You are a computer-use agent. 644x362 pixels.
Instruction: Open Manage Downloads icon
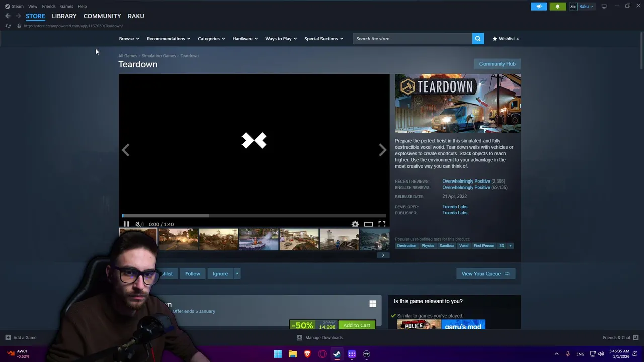[299, 338]
